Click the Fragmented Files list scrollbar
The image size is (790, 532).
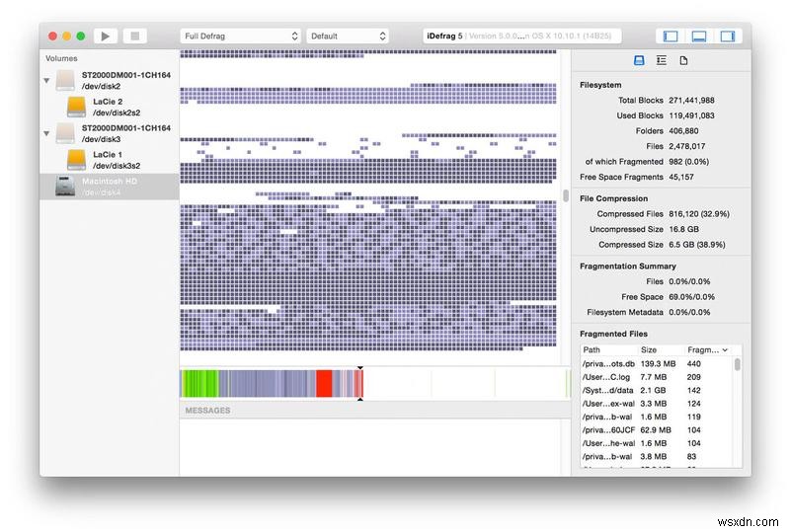[738, 366]
